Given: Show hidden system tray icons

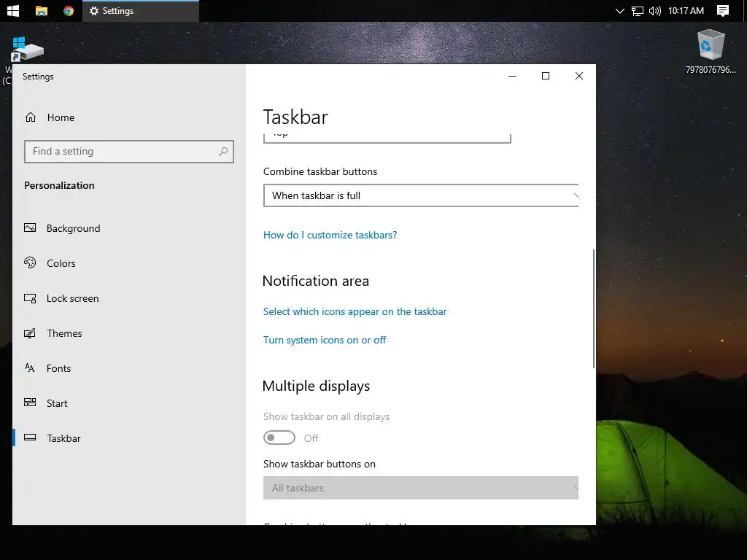Looking at the screenshot, I should click(619, 11).
